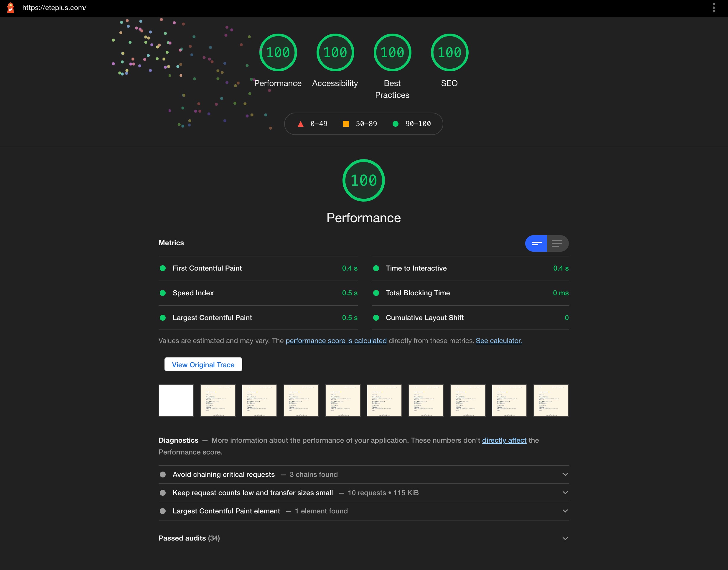728x570 pixels.
Task: Click the Performance score gauge at top
Action: (x=278, y=52)
